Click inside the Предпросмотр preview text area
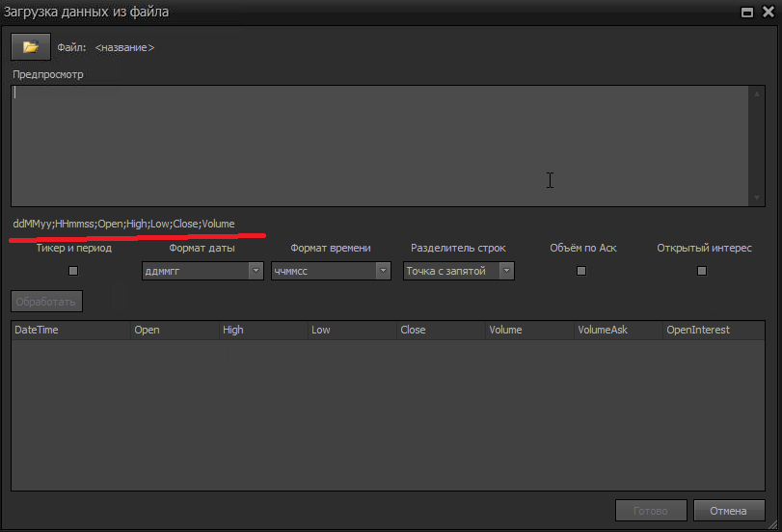The width and height of the screenshot is (782, 532). (376, 145)
